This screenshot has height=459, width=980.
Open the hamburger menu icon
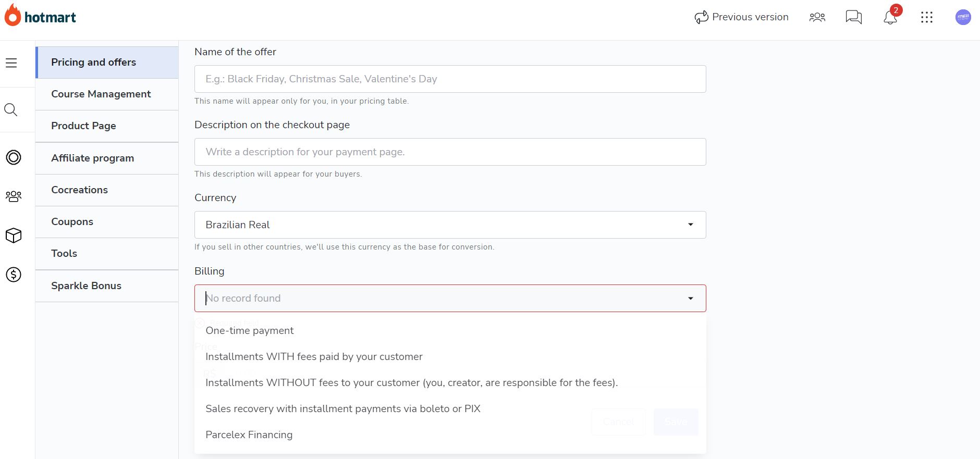click(x=11, y=63)
